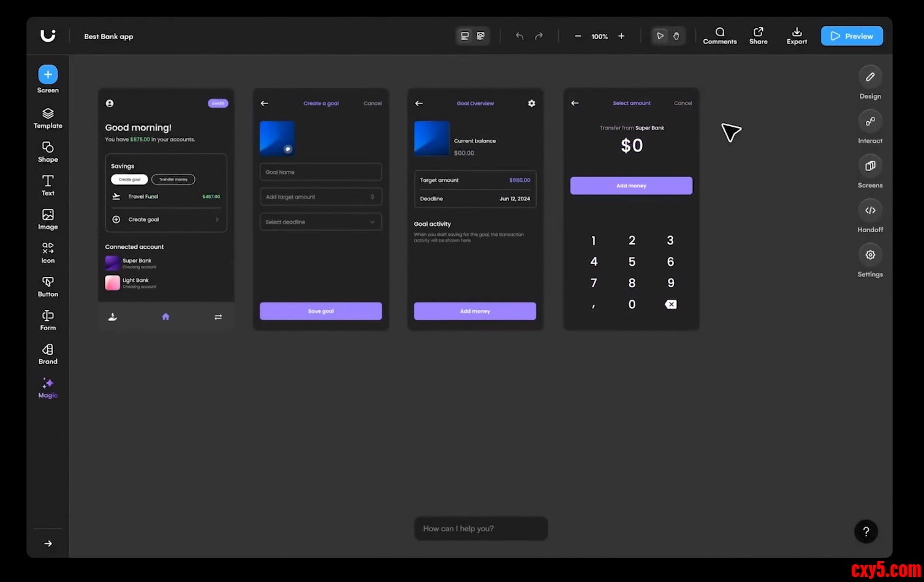Click the redo arrow in toolbar
This screenshot has height=582, width=924.
539,36
